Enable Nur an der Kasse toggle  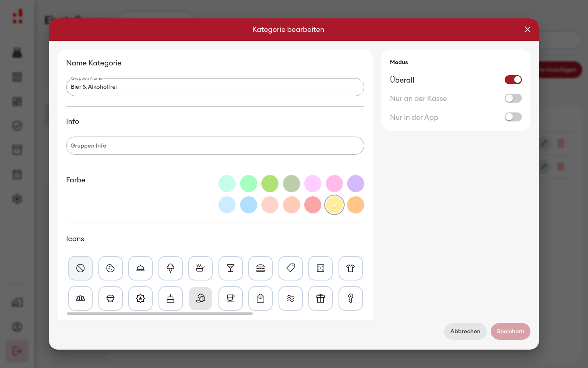pyautogui.click(x=513, y=98)
